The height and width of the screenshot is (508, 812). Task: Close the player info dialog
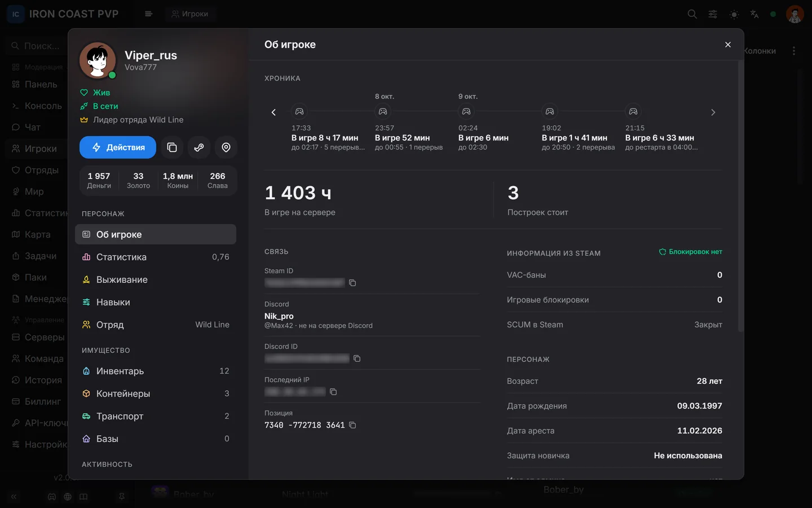728,45
